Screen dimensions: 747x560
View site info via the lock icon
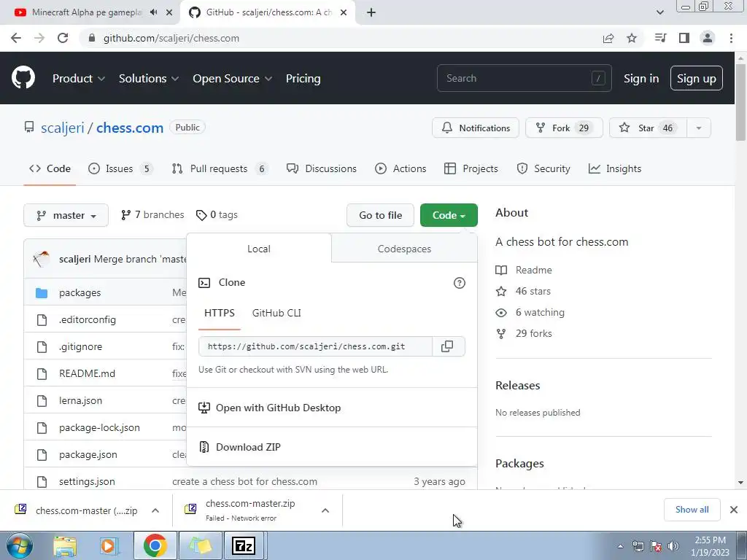click(92, 38)
